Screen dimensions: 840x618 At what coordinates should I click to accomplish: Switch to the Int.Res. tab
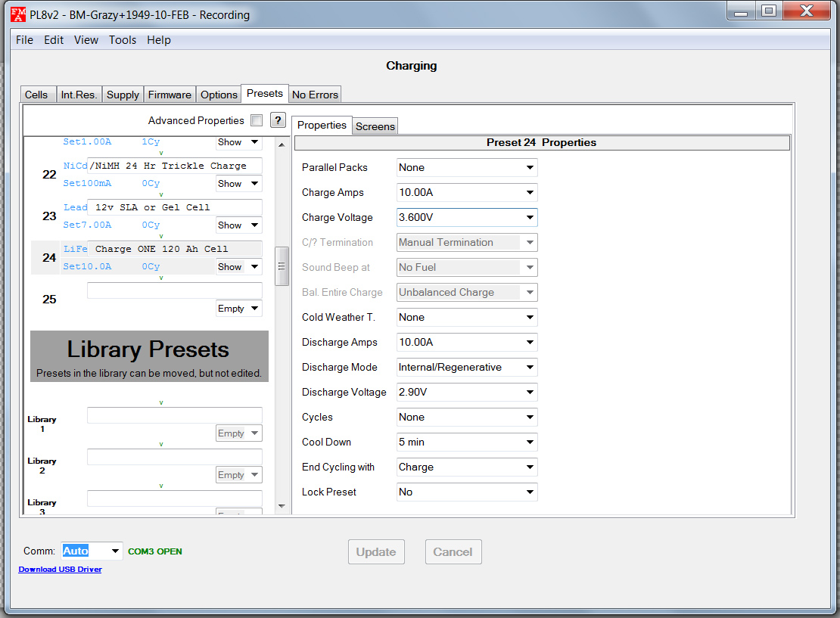click(79, 95)
